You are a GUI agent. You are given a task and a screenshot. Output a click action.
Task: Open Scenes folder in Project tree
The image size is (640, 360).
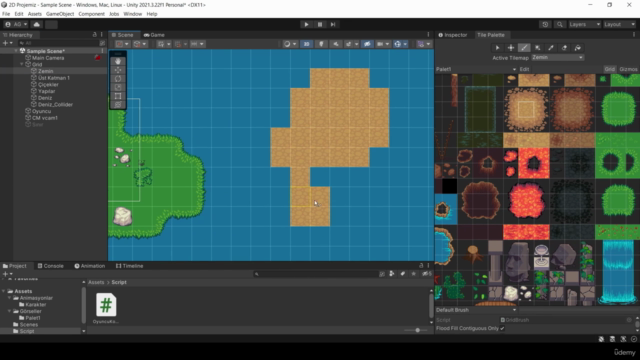(29, 324)
